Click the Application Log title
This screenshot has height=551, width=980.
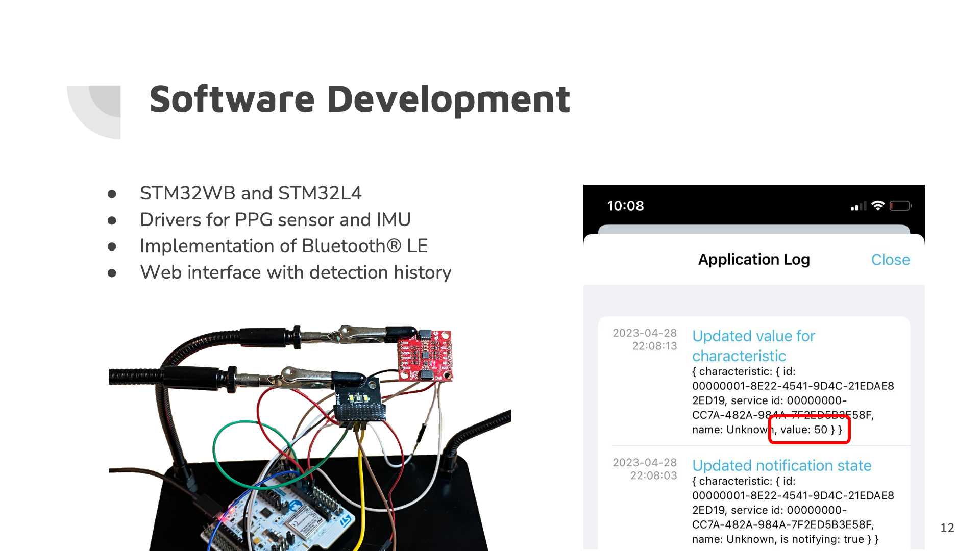(754, 260)
